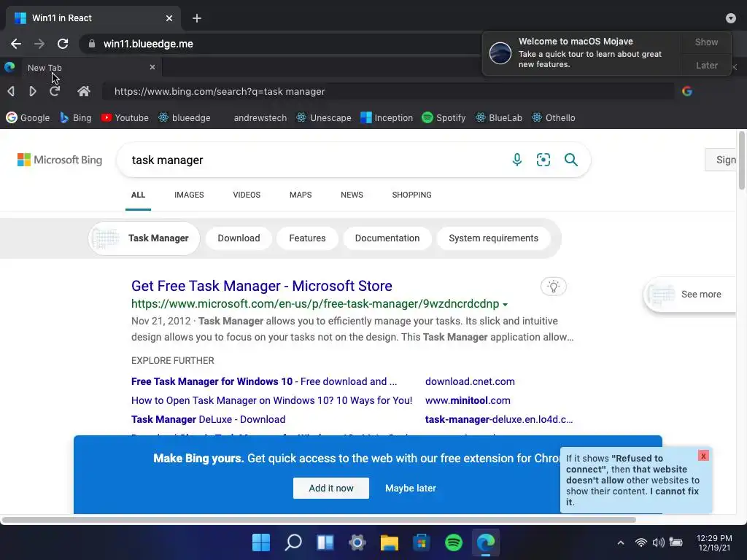Open the andrewstech bookmark

click(260, 117)
